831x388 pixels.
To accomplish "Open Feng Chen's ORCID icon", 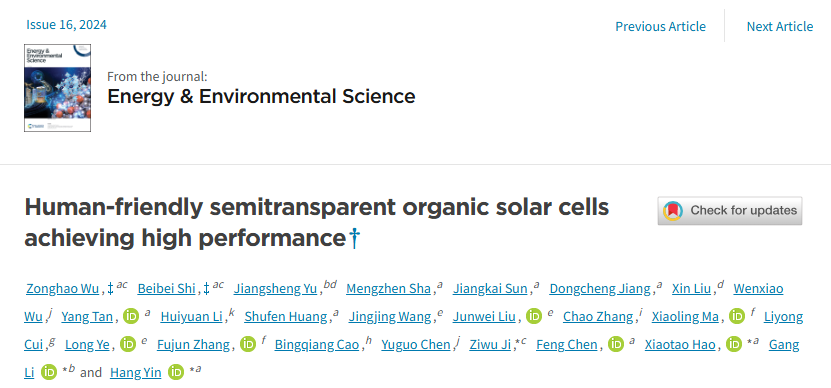I will pos(615,345).
